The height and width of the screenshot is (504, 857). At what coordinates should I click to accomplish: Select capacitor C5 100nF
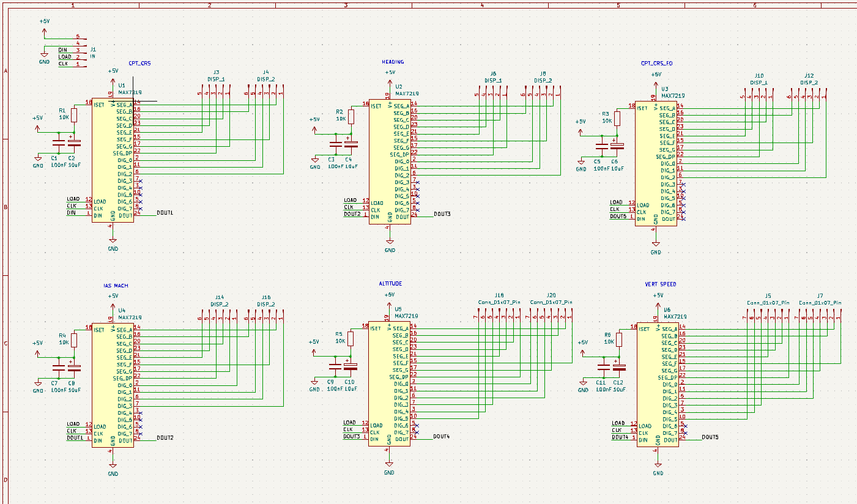click(601, 146)
